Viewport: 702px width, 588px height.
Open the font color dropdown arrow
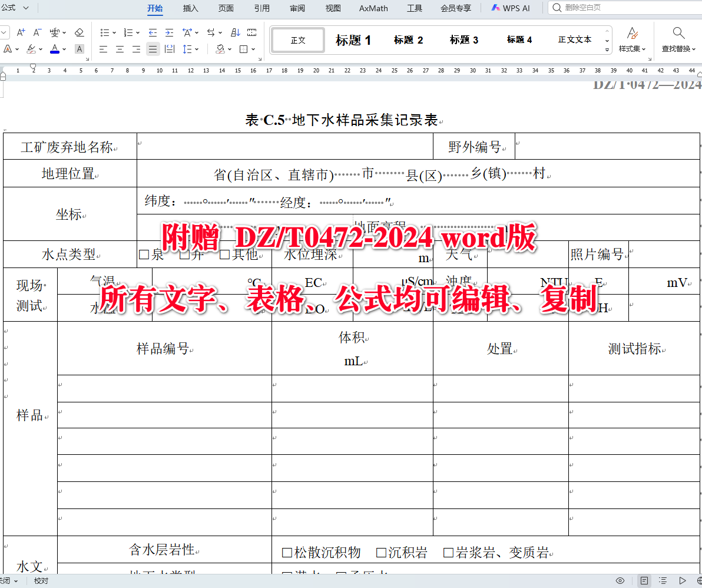(65, 49)
